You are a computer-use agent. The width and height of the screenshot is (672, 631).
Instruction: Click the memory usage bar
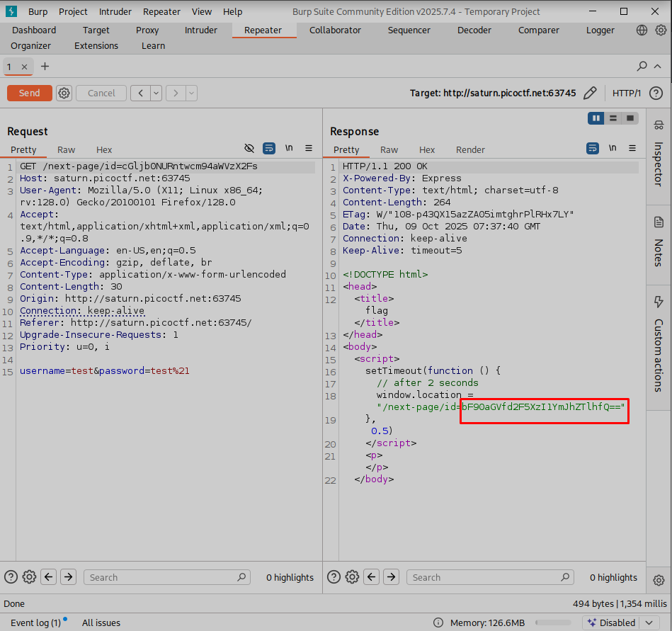tap(552, 623)
